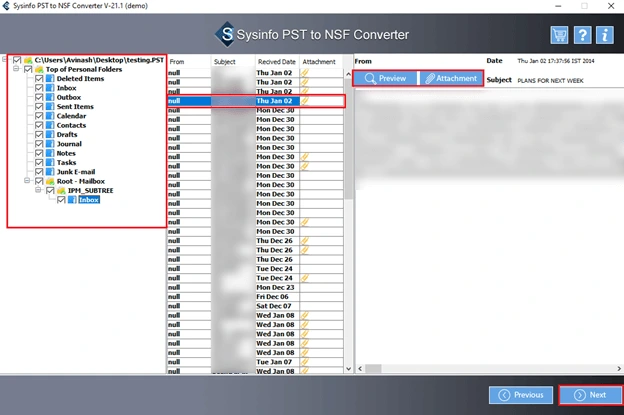This screenshot has height=415, width=624.
Task: Switch to the Preview tab
Action: click(385, 78)
